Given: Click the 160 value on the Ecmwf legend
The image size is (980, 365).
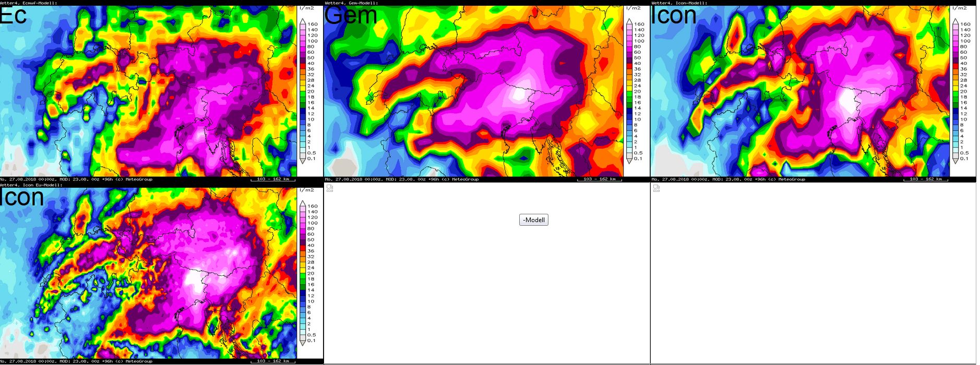Looking at the screenshot, I should [312, 24].
